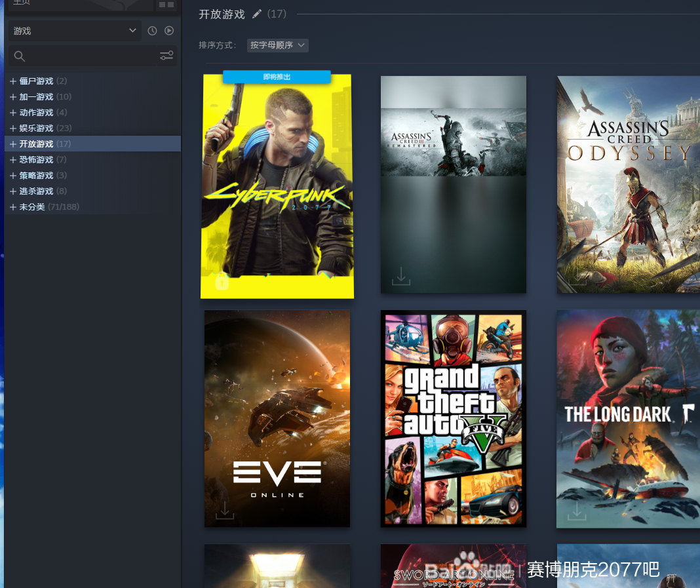
Task: Click the 排序方式 label
Action: 218,45
